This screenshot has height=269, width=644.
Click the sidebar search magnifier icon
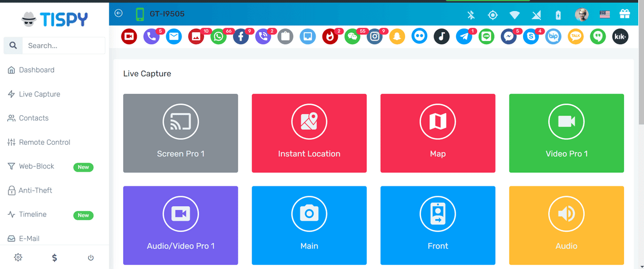point(13,46)
